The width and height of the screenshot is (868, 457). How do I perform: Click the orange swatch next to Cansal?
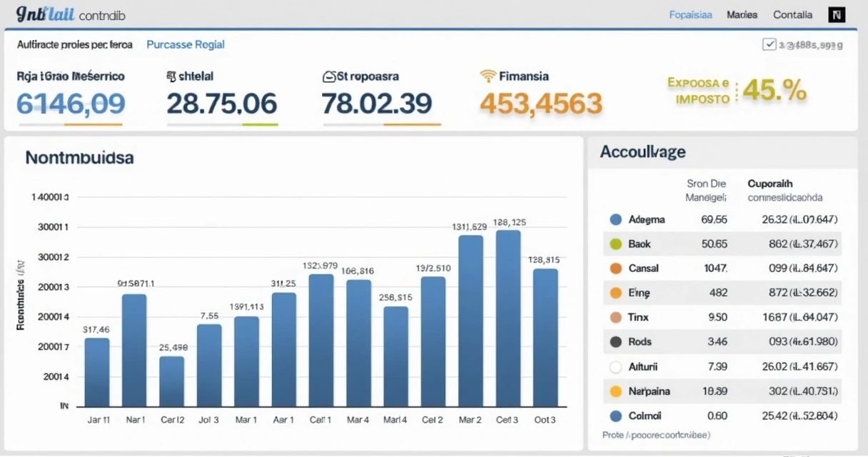pyautogui.click(x=616, y=269)
